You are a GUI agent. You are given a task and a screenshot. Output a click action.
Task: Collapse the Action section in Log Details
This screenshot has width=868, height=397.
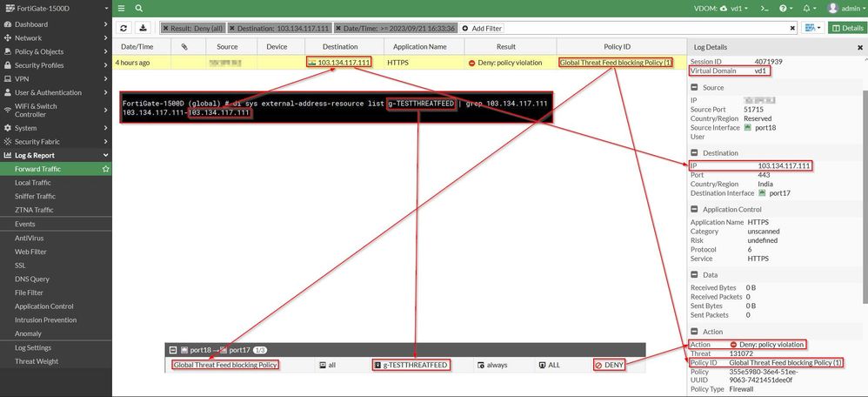click(x=694, y=332)
